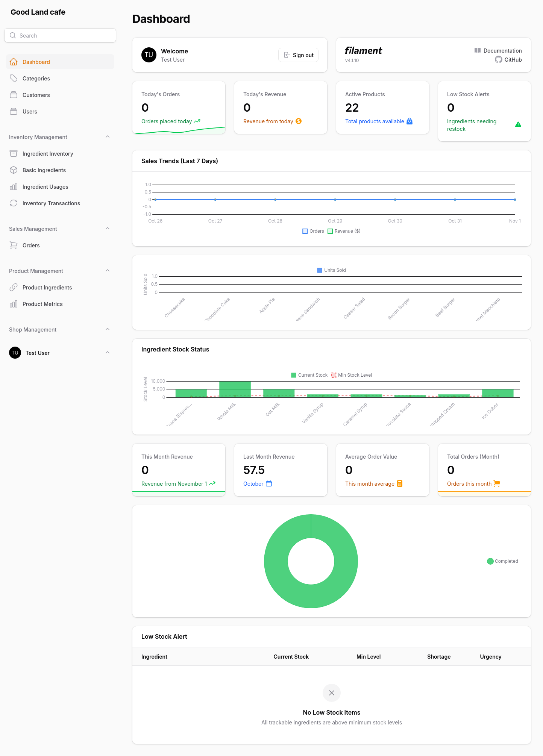Click the Basic Ingredients cube icon
Screen dimensions: 543x756
14,170
